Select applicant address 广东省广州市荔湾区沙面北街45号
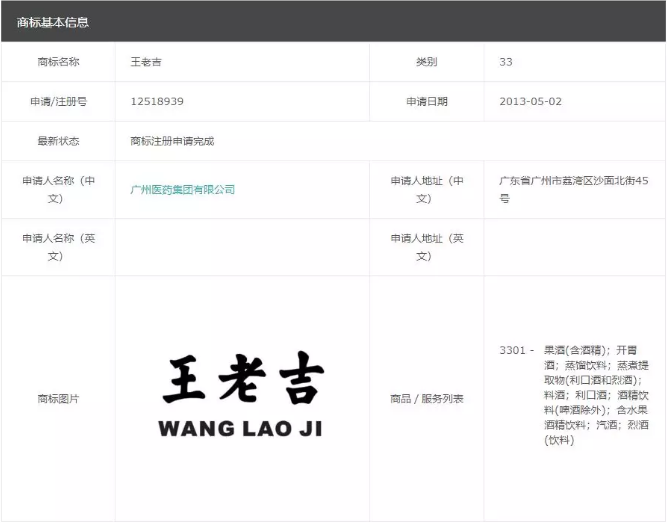This screenshot has width=667, height=523. [573, 189]
